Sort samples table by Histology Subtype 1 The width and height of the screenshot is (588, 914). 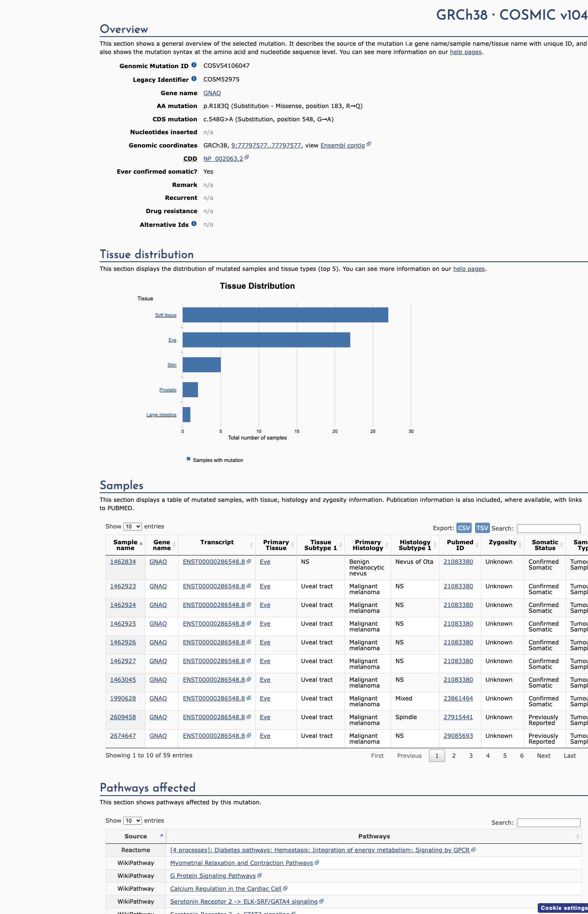tap(415, 545)
